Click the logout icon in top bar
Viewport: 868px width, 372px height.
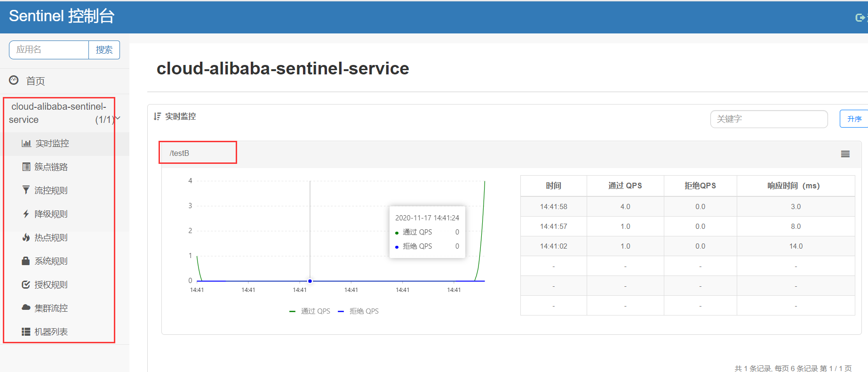[x=860, y=17]
